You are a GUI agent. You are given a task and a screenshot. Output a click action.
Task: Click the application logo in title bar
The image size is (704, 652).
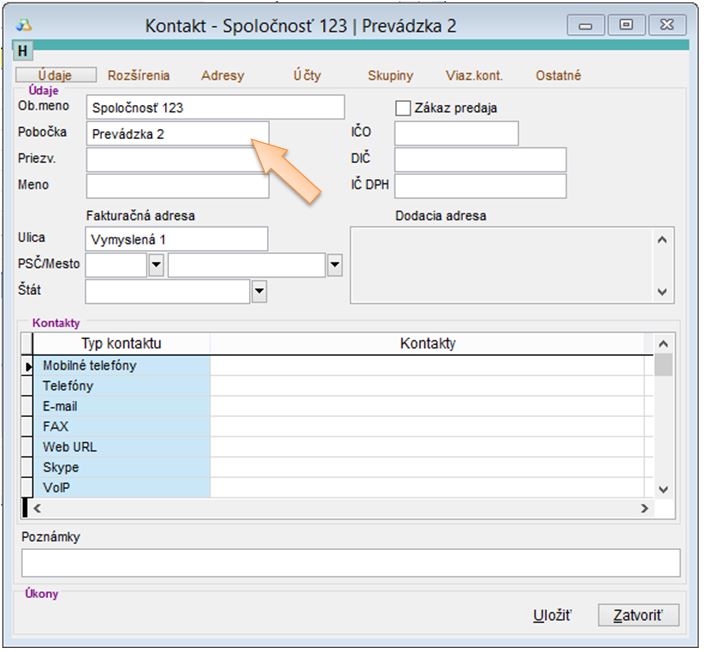pos(24,25)
